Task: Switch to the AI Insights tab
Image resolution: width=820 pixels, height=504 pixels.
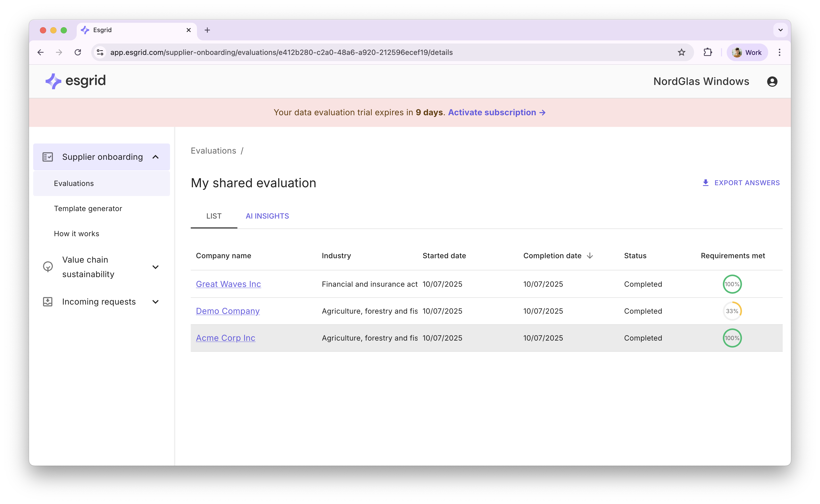Action: click(267, 216)
